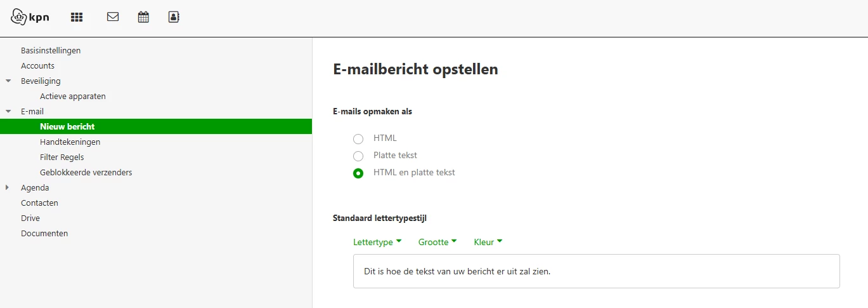Open the Kleur color dropdown
This screenshot has width=868, height=308.
[488, 242]
